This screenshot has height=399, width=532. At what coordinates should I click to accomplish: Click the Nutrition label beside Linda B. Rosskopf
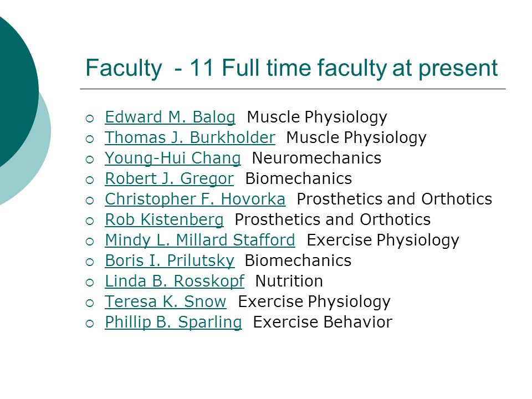[x=289, y=281]
